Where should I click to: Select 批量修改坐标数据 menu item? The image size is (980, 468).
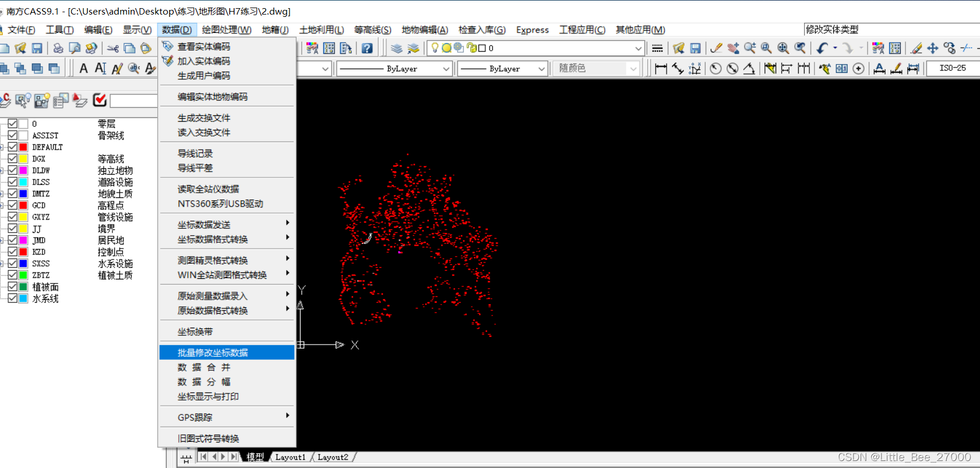(227, 353)
